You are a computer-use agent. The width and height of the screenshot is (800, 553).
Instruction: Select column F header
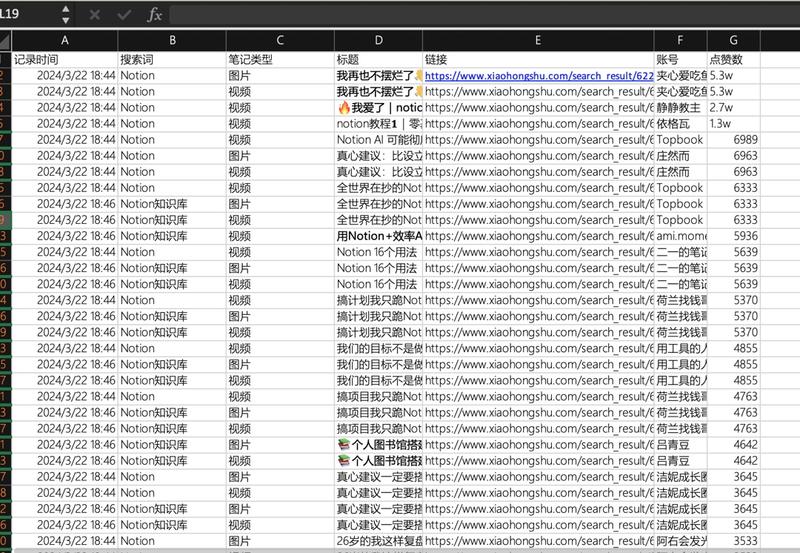[x=680, y=40]
